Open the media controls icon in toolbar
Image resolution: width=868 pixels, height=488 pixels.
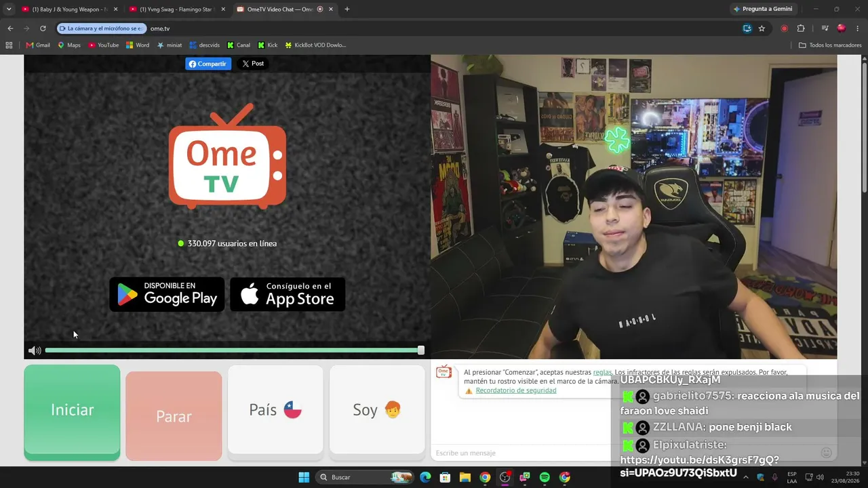[825, 28]
